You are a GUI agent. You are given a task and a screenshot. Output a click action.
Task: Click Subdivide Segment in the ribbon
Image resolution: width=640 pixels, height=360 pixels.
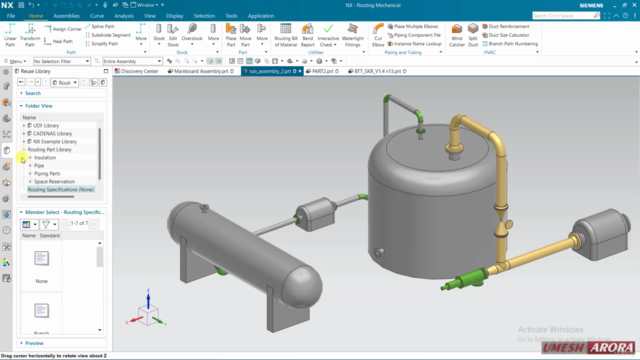click(x=108, y=35)
